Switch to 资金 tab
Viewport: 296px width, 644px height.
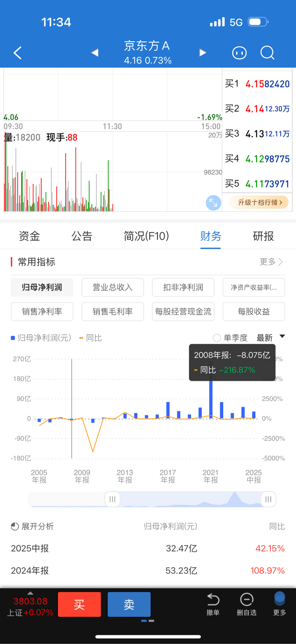(x=30, y=236)
